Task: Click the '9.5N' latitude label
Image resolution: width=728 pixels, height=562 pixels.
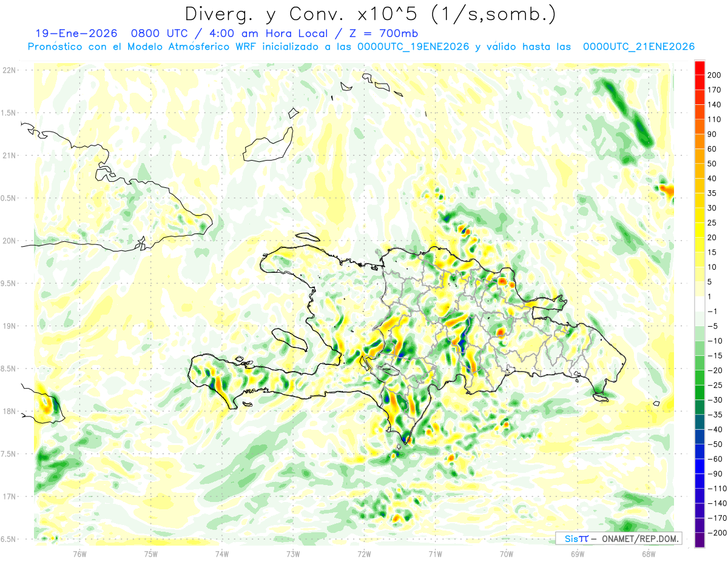Action: (8, 283)
